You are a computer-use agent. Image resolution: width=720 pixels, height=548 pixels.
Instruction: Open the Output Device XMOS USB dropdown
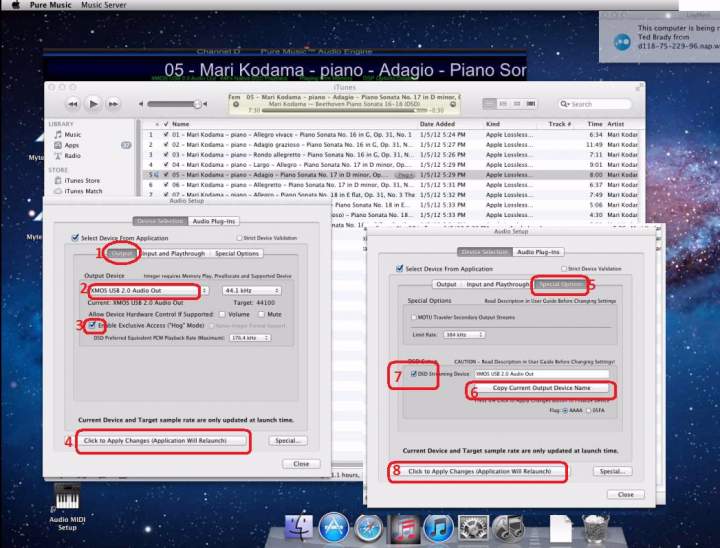(148, 291)
